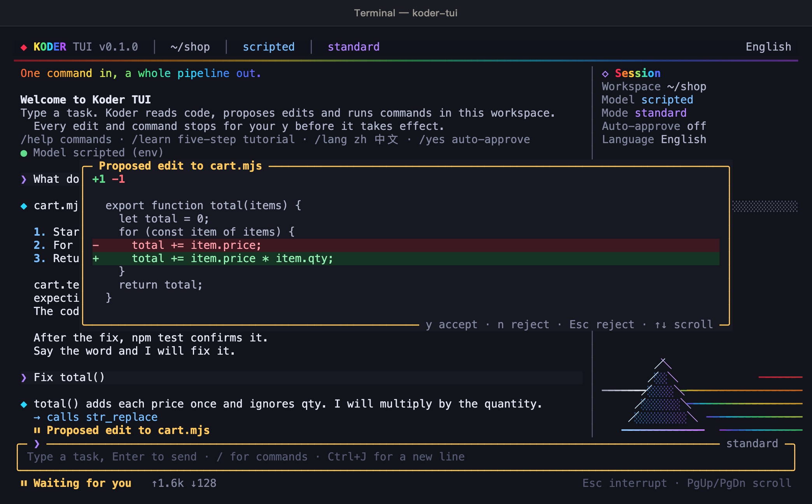Click 'Language English' in Session panel
This screenshot has height=504, width=812.
tap(654, 140)
